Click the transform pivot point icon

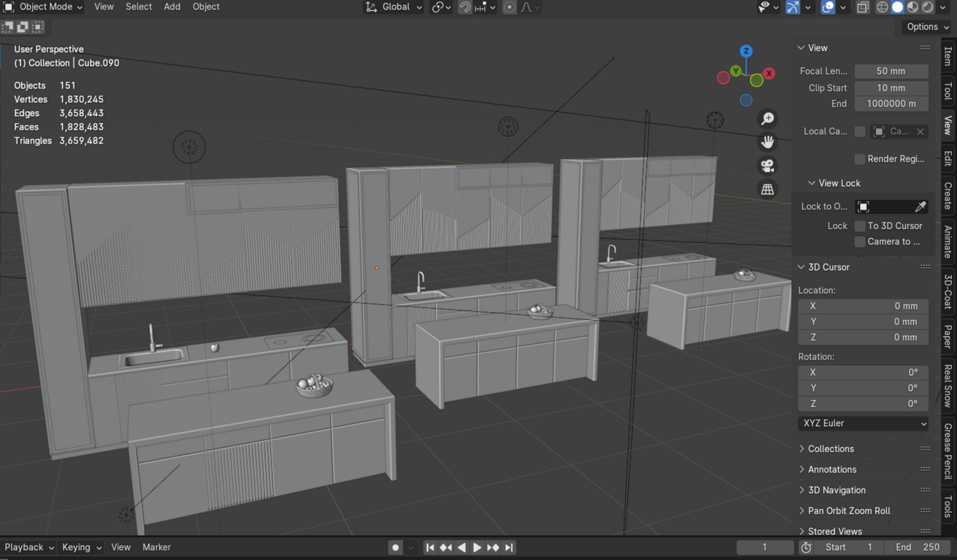click(x=441, y=7)
